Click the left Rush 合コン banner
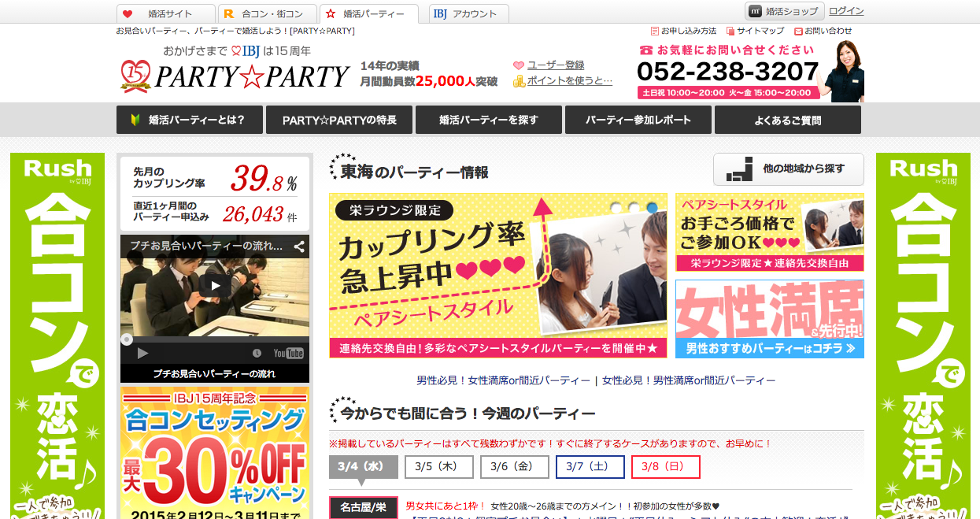The image size is (980, 519). [57, 335]
